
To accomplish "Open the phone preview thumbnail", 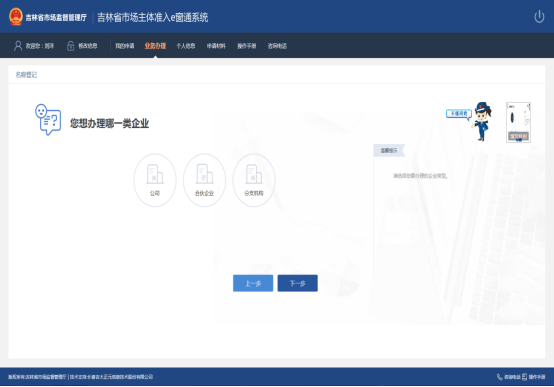I will click(x=518, y=122).
